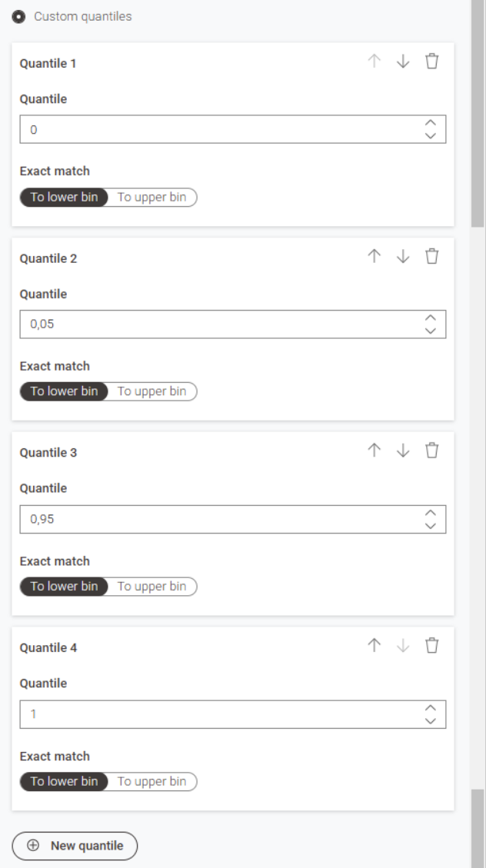Screen dimensions: 486x868
Task: Increment Quantile 3 value using up chevron
Action: point(431,513)
